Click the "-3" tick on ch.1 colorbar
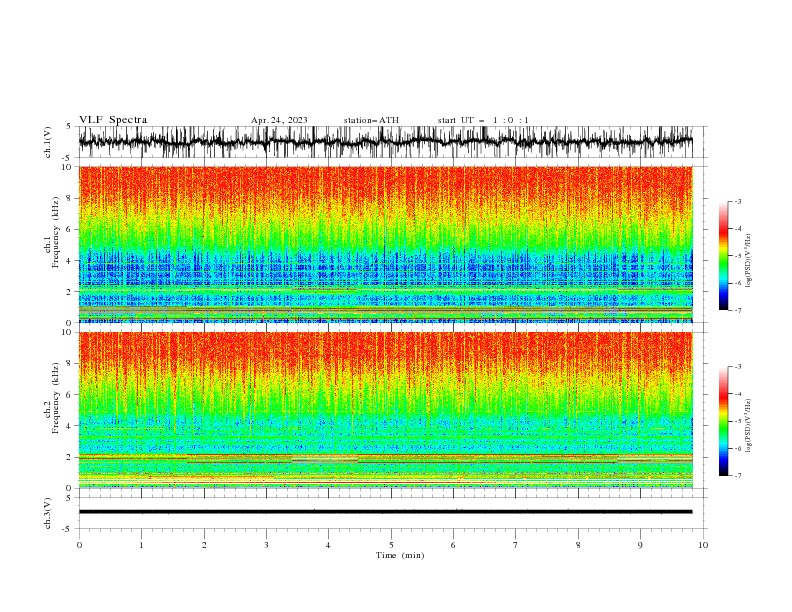 click(737, 201)
